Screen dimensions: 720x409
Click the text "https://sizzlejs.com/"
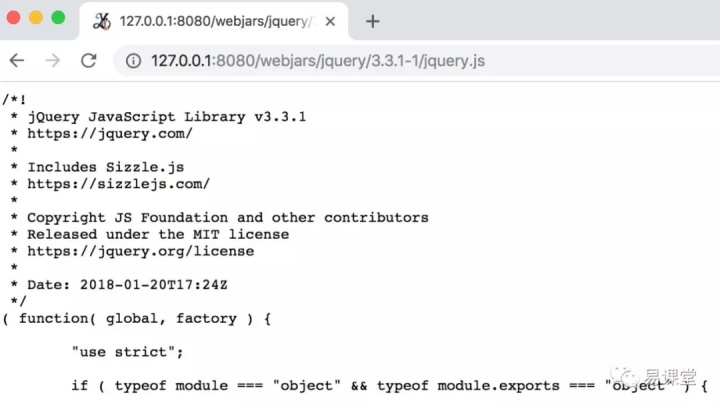[118, 184]
